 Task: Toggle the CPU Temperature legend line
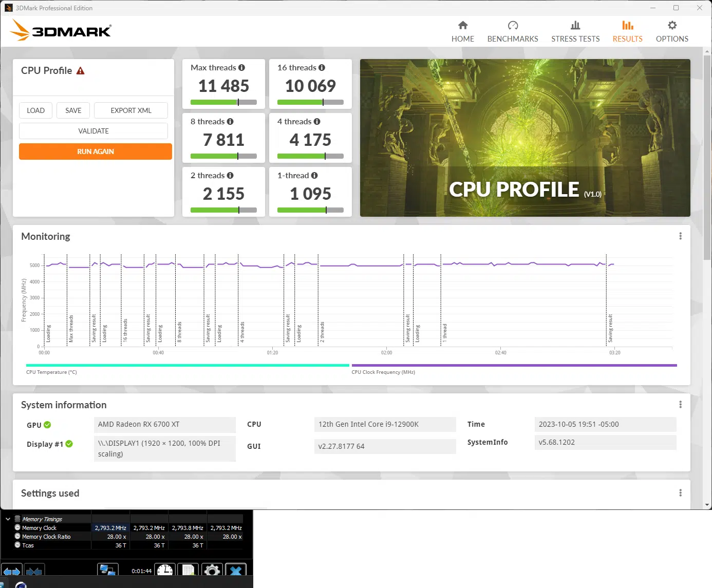[188, 366]
